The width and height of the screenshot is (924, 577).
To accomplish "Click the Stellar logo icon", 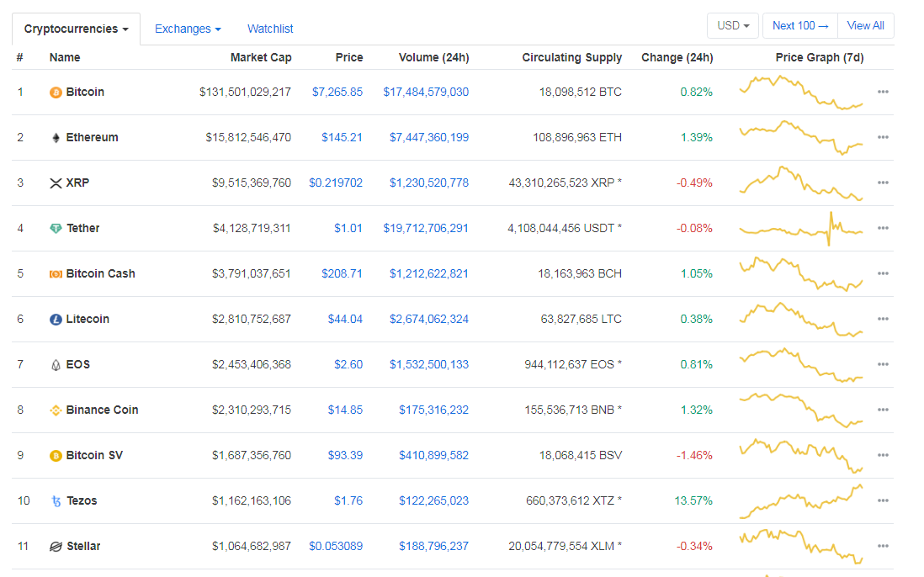I will [56, 547].
